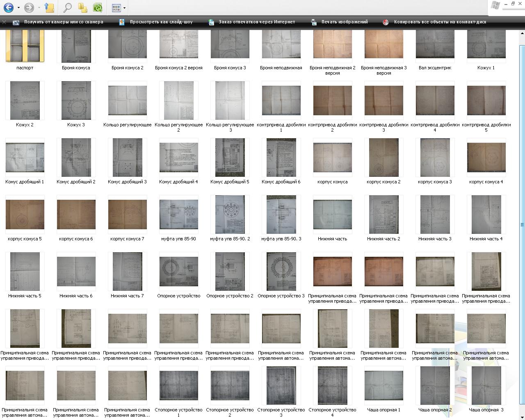Expand the Views dropdown arrow
This screenshot has width=525, height=420.
(x=124, y=8)
